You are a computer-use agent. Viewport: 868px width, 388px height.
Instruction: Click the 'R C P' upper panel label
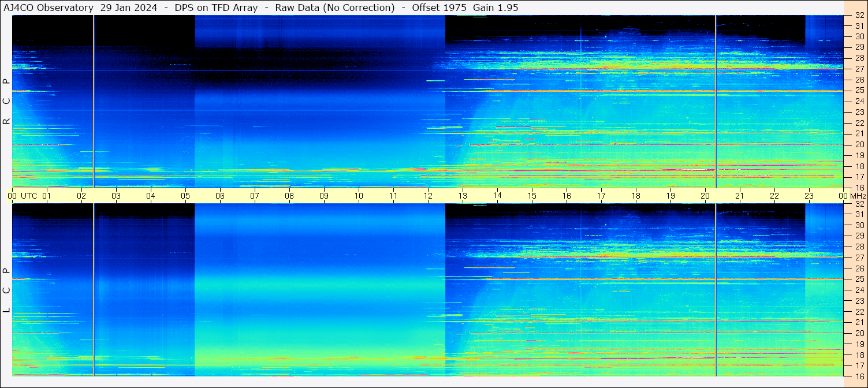click(x=6, y=102)
